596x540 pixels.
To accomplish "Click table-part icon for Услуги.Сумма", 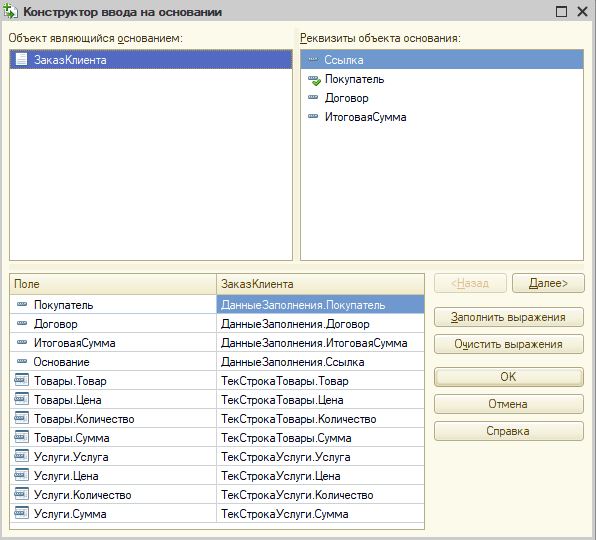I will point(21,513).
